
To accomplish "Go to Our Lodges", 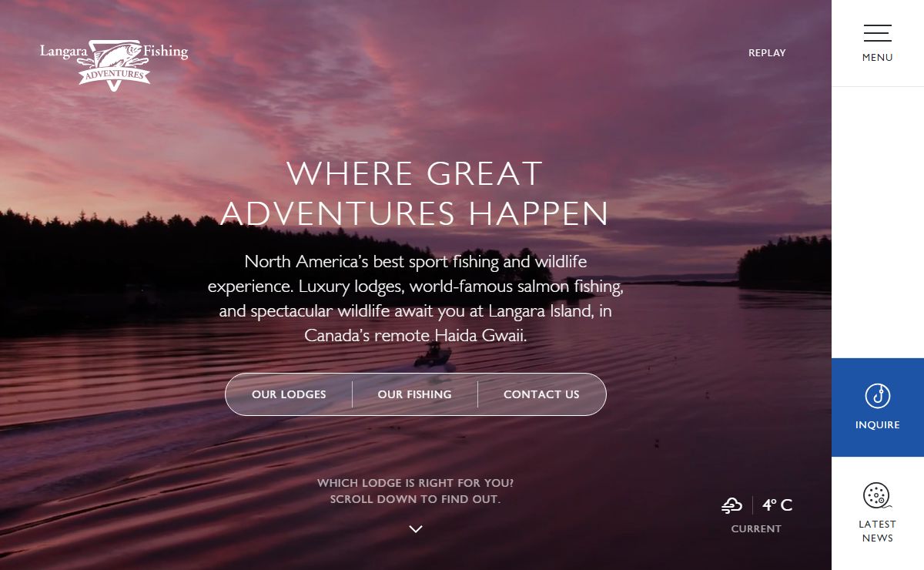I will tap(289, 394).
